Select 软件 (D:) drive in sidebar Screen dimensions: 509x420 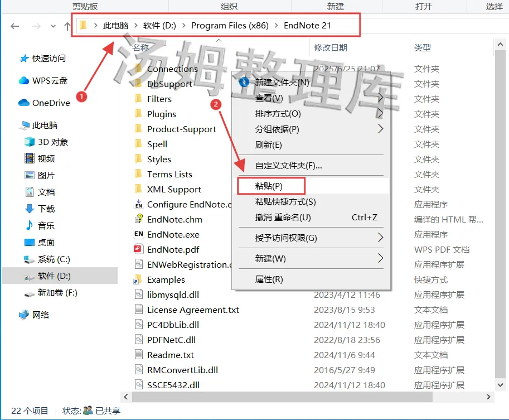pos(54,276)
